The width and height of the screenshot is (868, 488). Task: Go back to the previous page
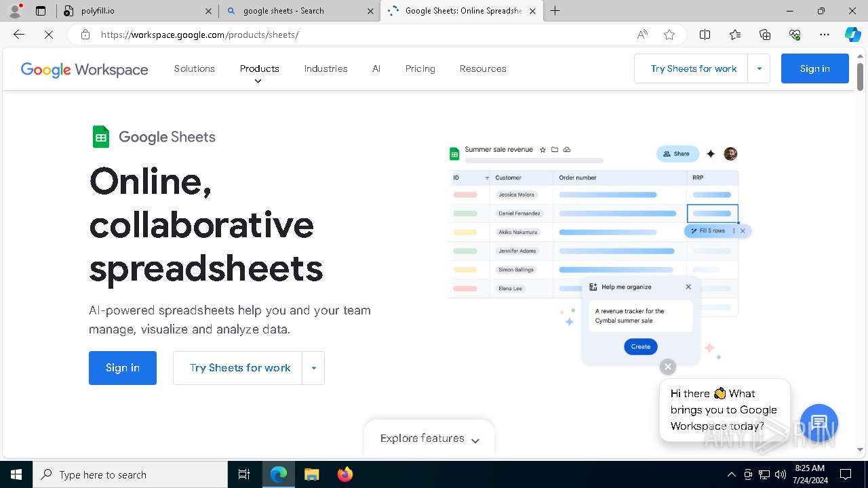tap(19, 35)
